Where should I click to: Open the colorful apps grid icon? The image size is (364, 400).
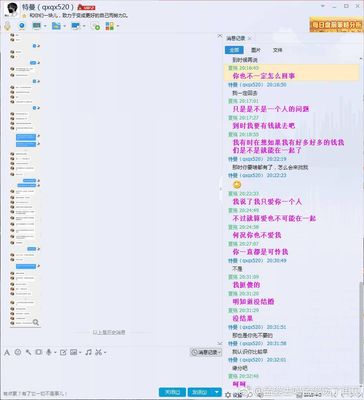pos(109,26)
